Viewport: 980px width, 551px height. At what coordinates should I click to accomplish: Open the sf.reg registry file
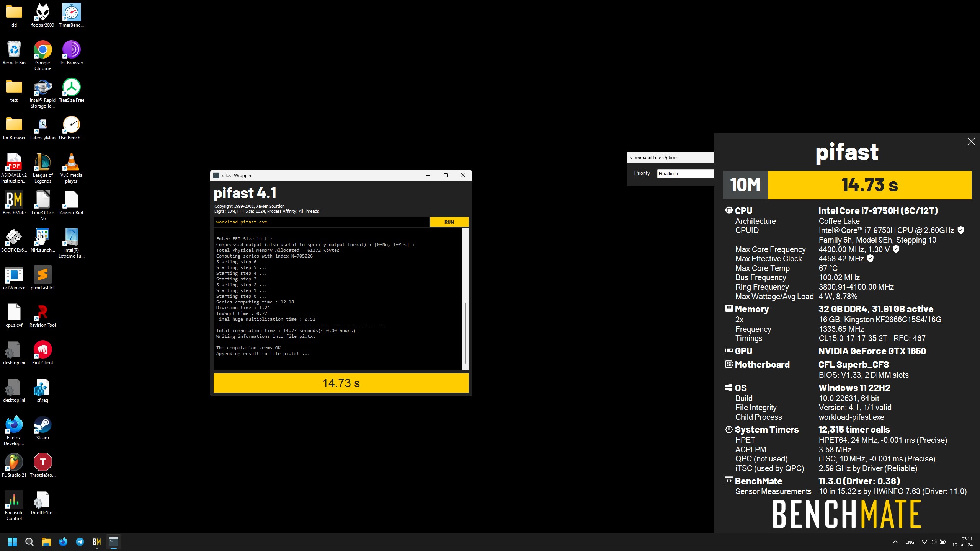click(42, 390)
